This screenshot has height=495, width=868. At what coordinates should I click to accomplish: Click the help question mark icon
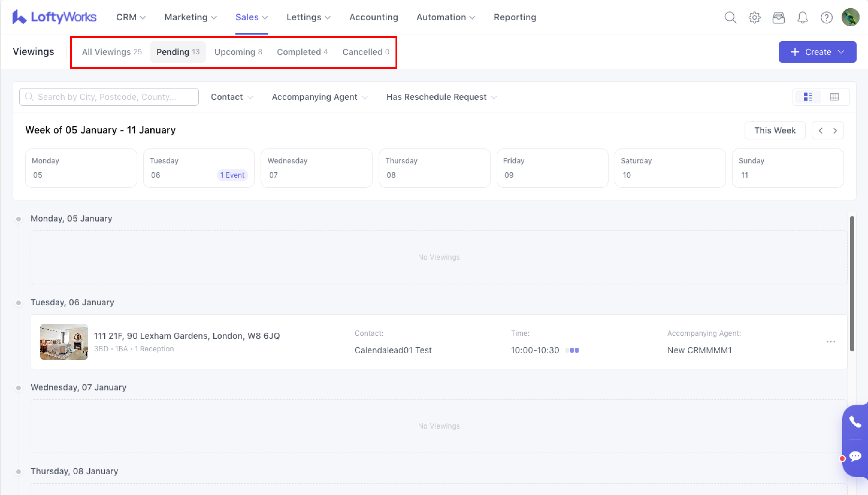(826, 17)
